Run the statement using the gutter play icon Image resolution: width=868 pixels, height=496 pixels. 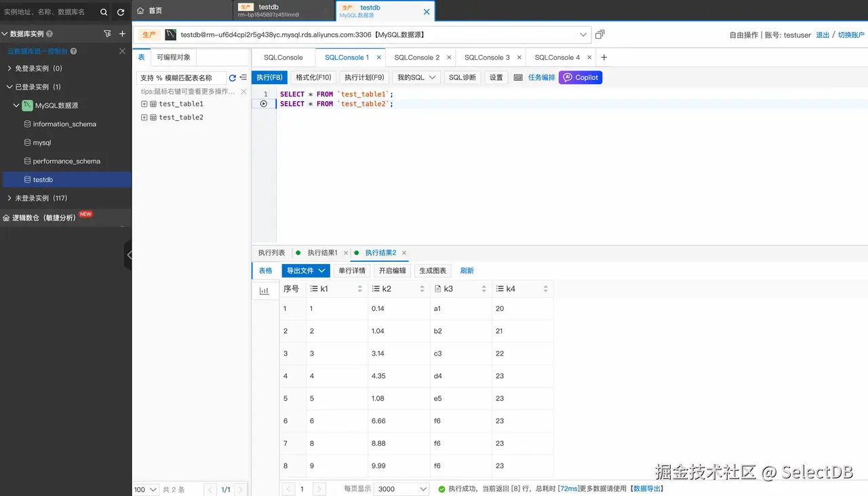(264, 104)
